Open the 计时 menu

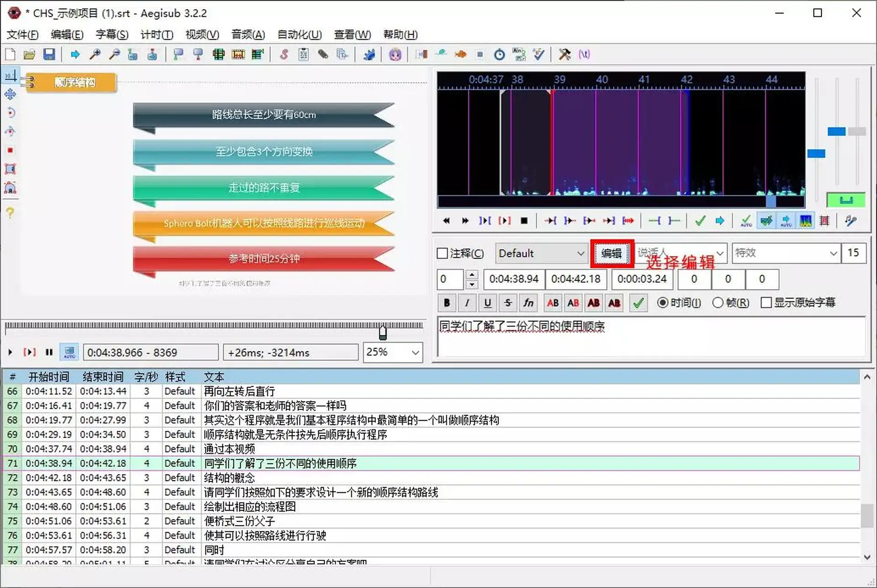tap(157, 35)
